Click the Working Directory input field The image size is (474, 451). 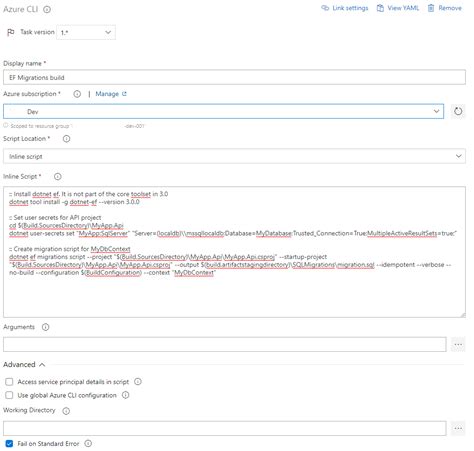coord(225,428)
